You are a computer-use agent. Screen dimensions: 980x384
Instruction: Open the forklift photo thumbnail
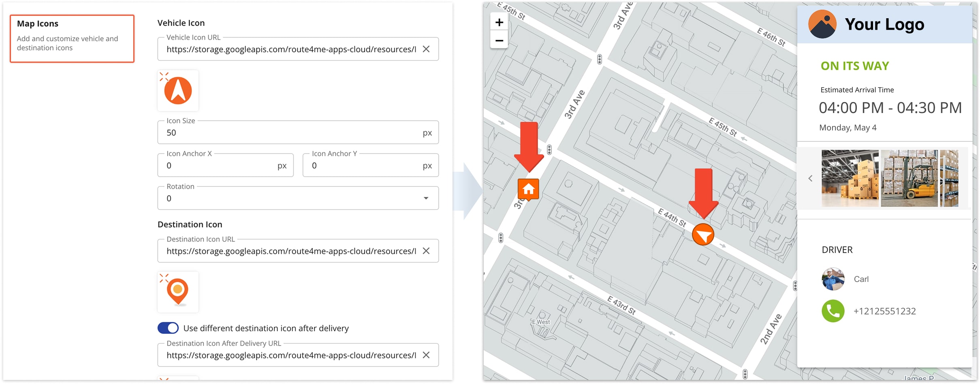tap(909, 178)
